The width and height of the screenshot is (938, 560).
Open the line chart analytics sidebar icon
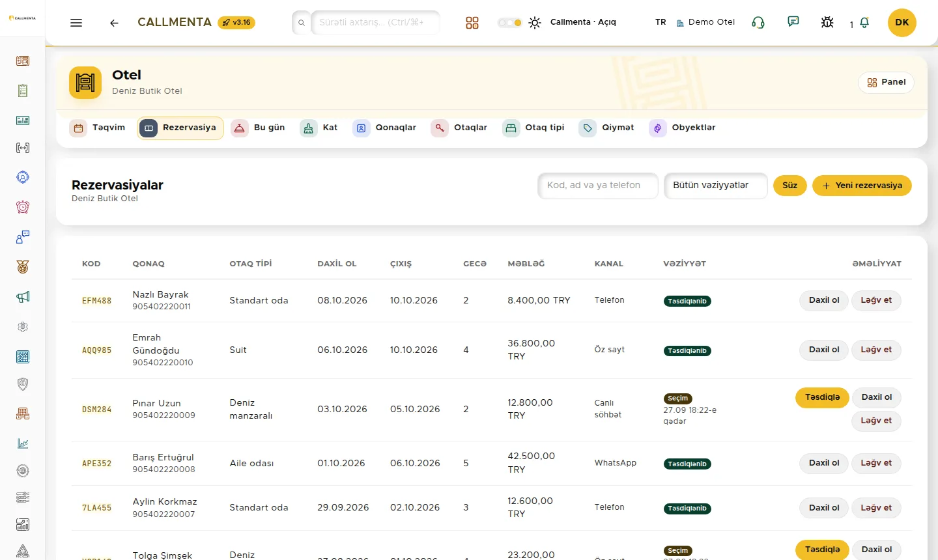click(23, 443)
